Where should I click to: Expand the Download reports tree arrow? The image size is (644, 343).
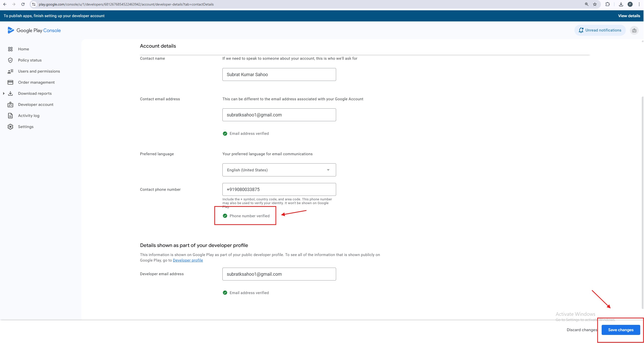pyautogui.click(x=4, y=93)
